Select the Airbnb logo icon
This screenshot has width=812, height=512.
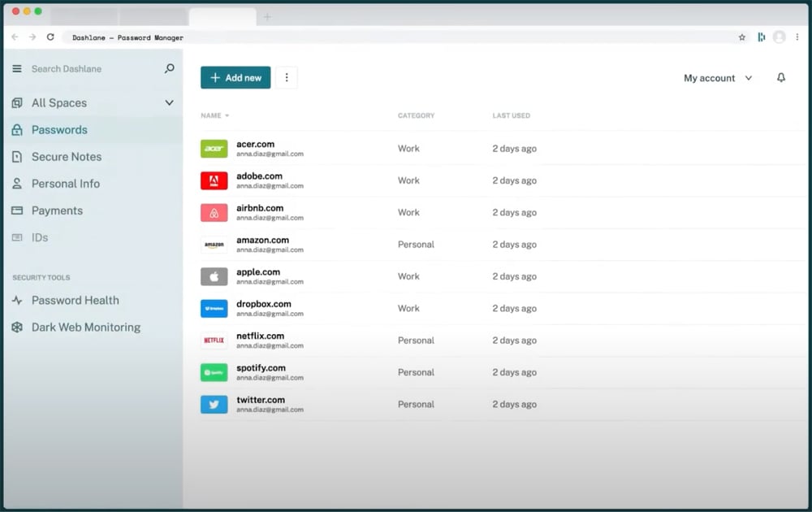(214, 213)
